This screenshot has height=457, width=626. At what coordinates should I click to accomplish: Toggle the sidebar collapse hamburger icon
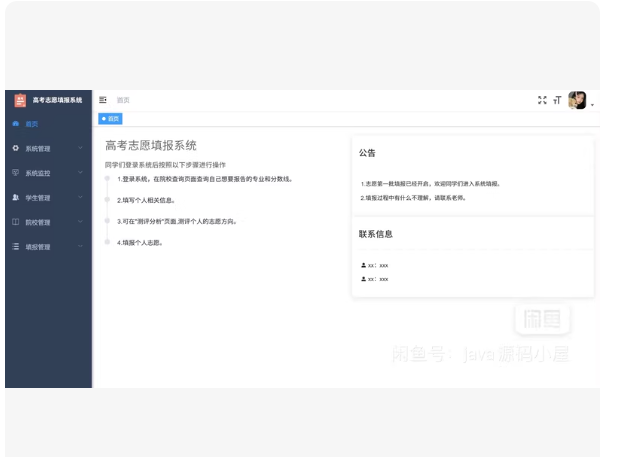(x=103, y=100)
